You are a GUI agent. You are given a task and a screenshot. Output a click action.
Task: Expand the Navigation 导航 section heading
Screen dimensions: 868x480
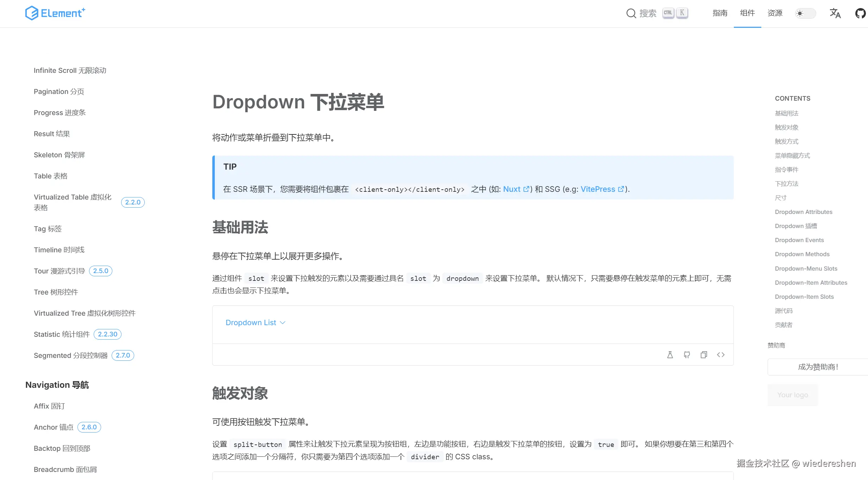tap(57, 385)
